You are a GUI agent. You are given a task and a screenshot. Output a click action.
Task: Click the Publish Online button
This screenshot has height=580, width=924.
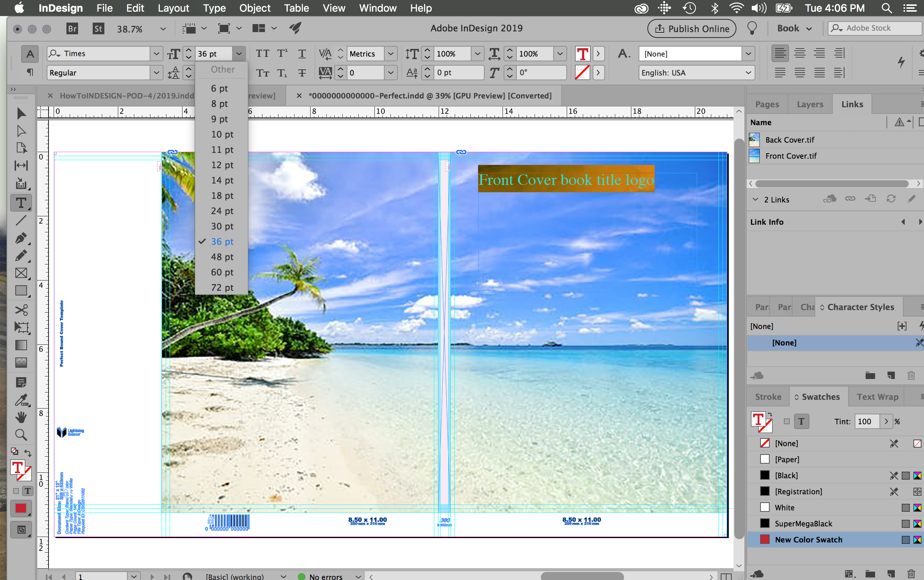(x=692, y=29)
